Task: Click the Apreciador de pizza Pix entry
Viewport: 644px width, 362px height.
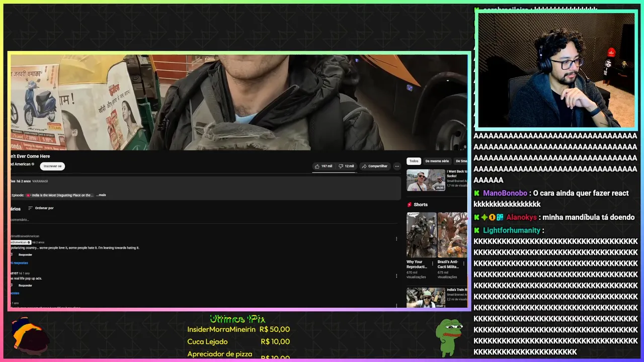Action: (238, 355)
